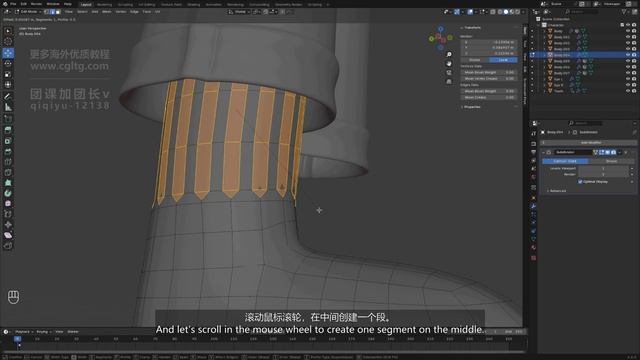Select the Spin tool

[x=8, y=193]
